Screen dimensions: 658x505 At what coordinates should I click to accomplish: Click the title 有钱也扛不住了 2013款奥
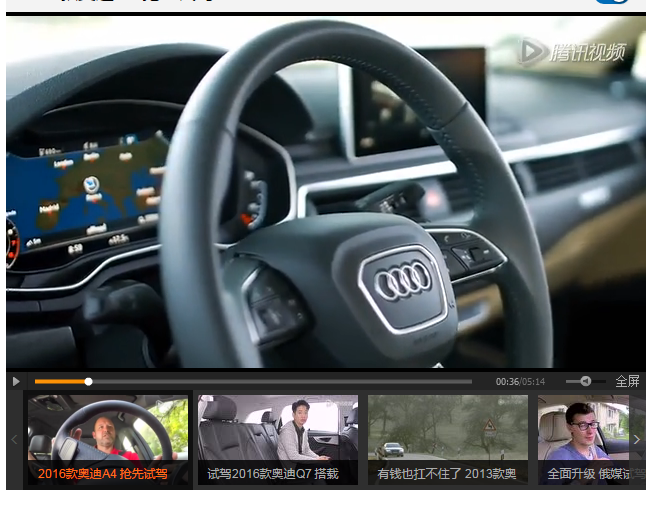click(446, 474)
